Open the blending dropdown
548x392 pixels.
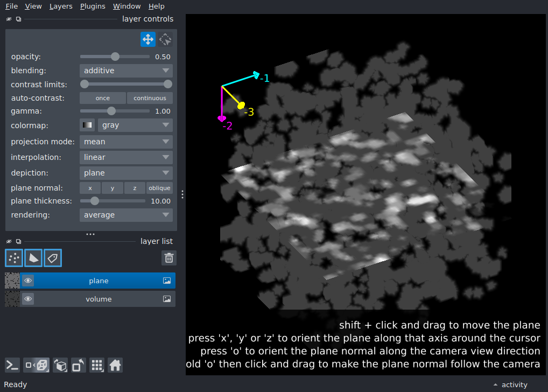pos(126,71)
